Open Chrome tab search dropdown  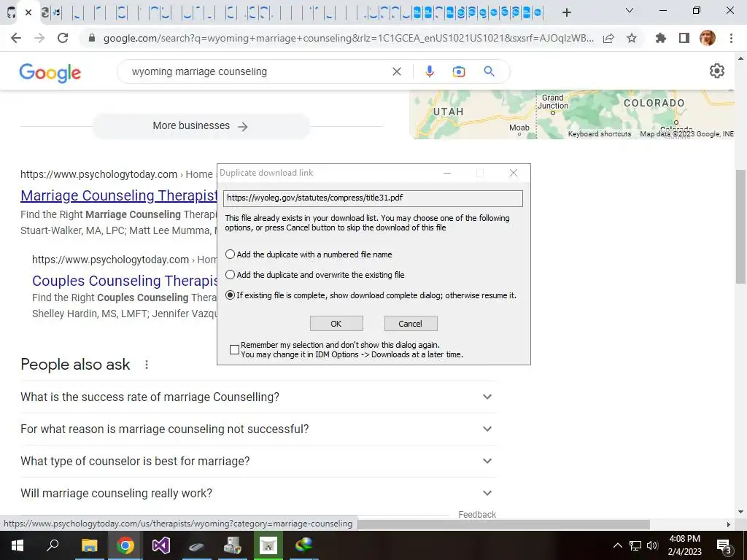click(x=630, y=10)
